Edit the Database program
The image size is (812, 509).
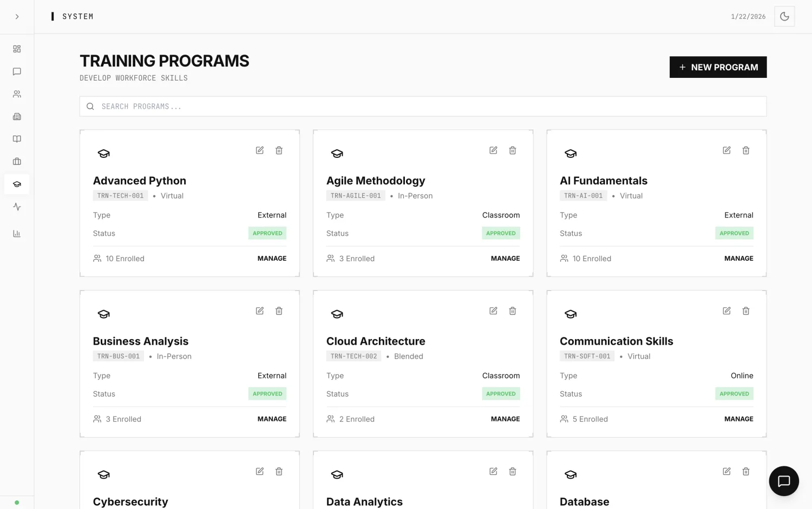point(726,472)
